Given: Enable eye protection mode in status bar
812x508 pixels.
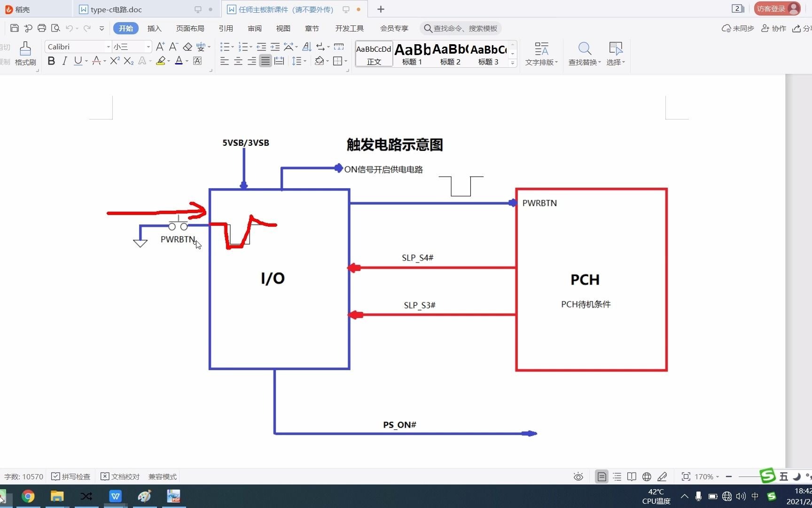Looking at the screenshot, I should pos(578,476).
